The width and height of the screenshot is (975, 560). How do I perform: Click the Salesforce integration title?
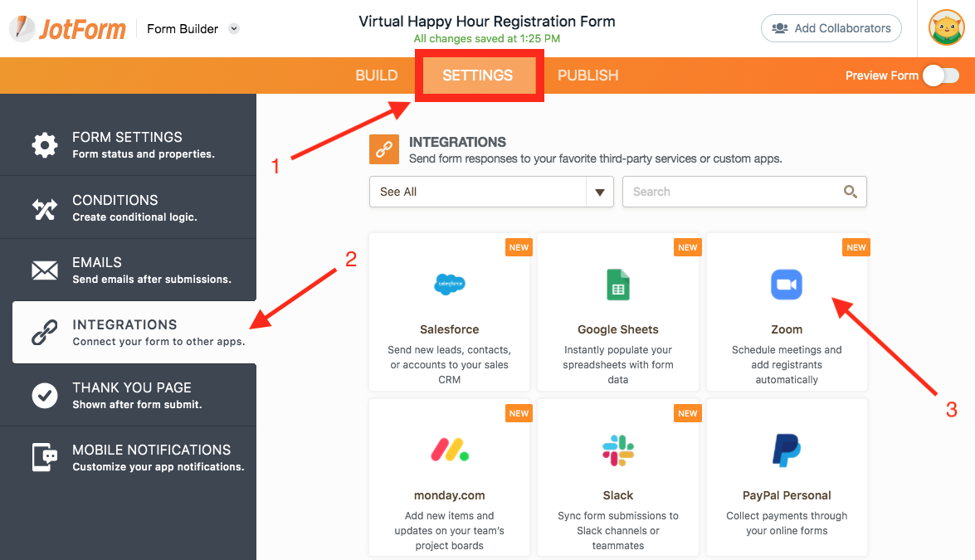point(450,329)
